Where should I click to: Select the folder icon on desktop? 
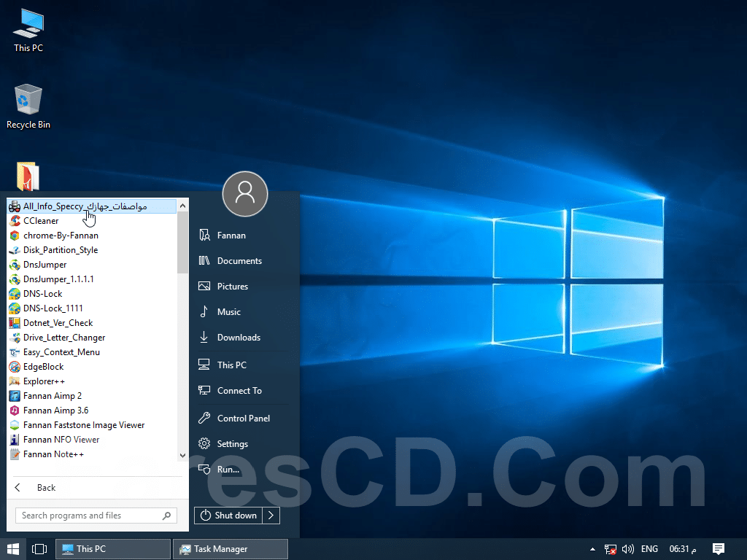pos(28,176)
